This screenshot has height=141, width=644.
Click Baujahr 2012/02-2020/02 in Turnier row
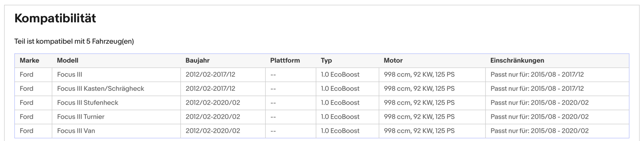pyautogui.click(x=213, y=117)
